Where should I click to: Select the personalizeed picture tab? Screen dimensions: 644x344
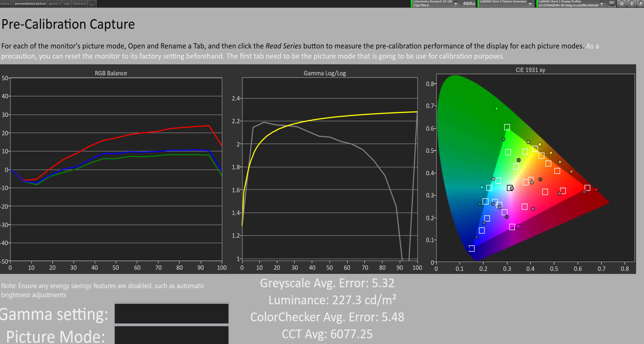(30, 4)
